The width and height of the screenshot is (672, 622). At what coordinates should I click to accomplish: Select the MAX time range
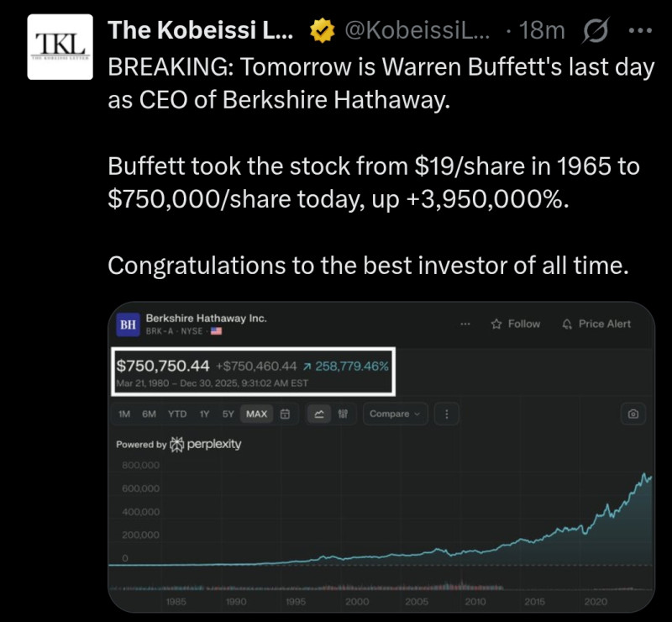pos(255,414)
